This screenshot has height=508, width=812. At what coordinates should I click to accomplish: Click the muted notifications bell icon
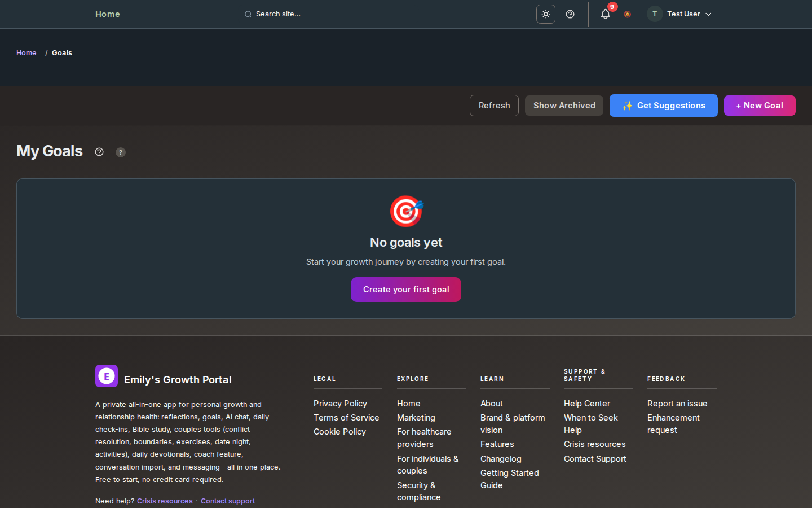[627, 15]
